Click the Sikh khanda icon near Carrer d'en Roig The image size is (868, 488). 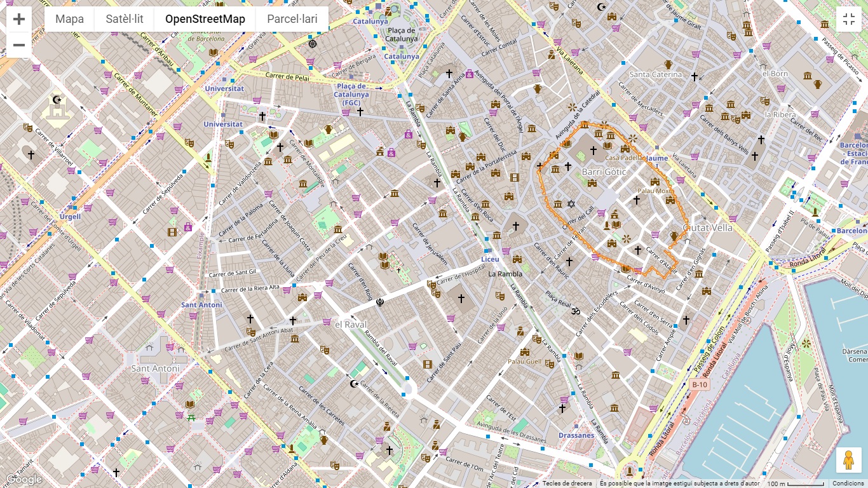(x=380, y=302)
